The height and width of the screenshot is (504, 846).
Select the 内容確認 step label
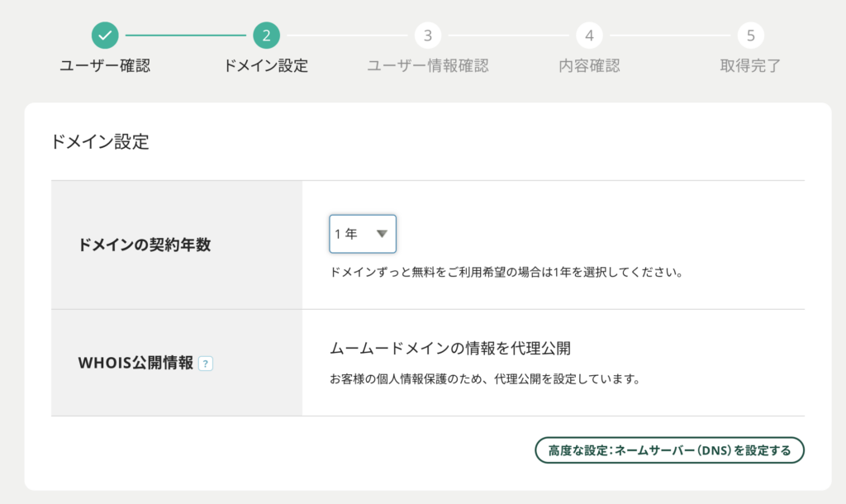(x=589, y=66)
